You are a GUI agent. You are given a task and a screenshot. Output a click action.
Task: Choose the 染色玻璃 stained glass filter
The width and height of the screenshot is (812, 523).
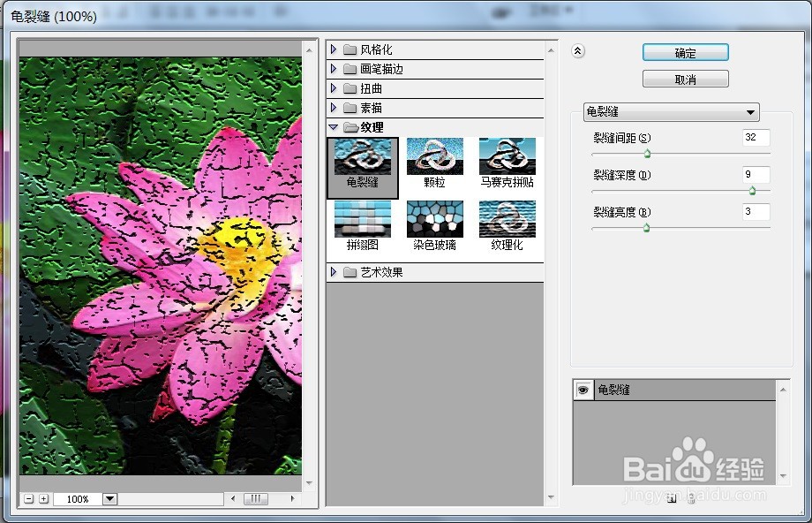(434, 225)
